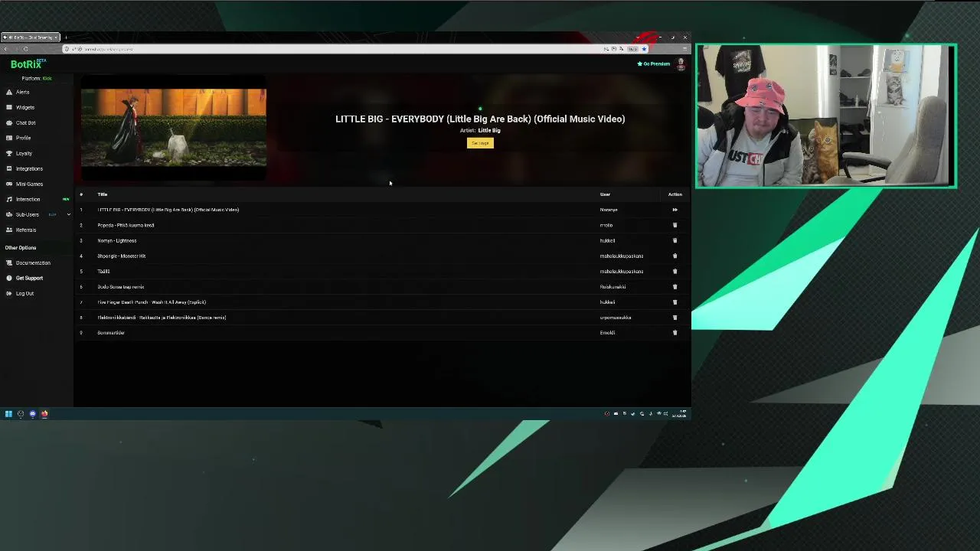Viewport: 980px width, 551px height.
Task: Click the BotRix logo
Action: tap(27, 64)
